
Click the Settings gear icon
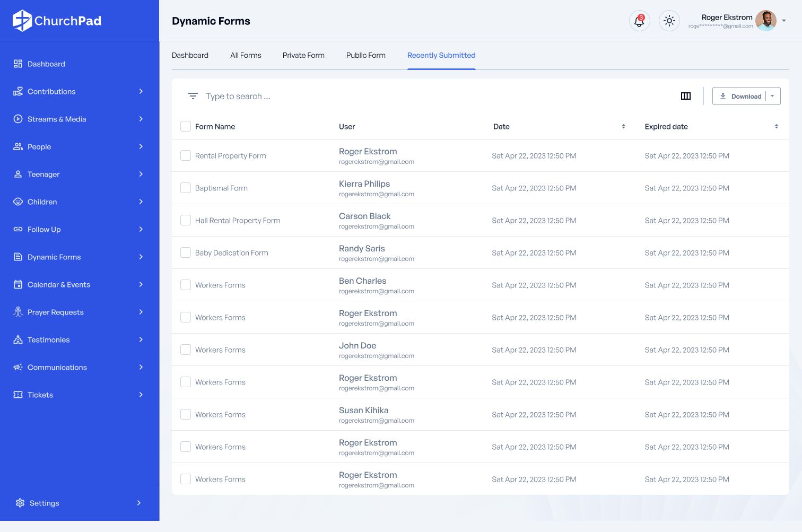click(x=20, y=503)
